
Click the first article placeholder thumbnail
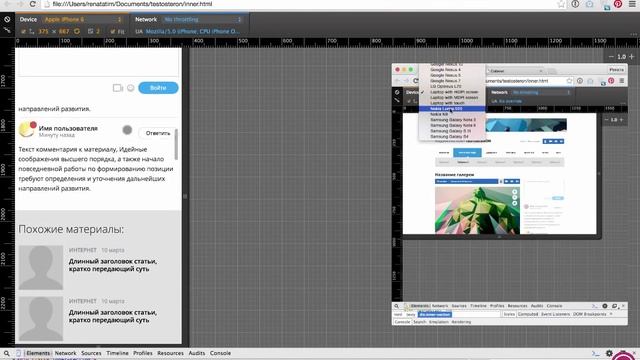41,267
